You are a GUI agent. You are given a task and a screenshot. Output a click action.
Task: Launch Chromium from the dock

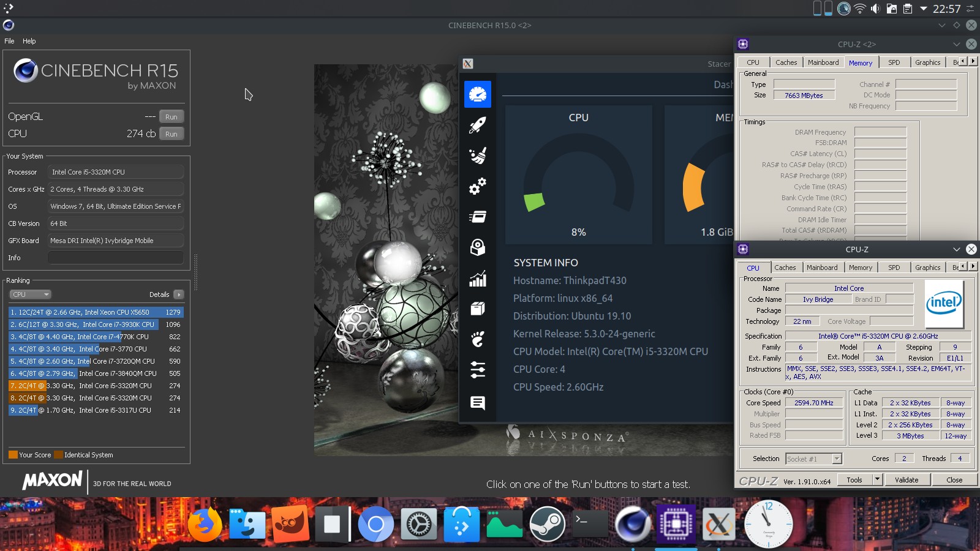pos(375,524)
